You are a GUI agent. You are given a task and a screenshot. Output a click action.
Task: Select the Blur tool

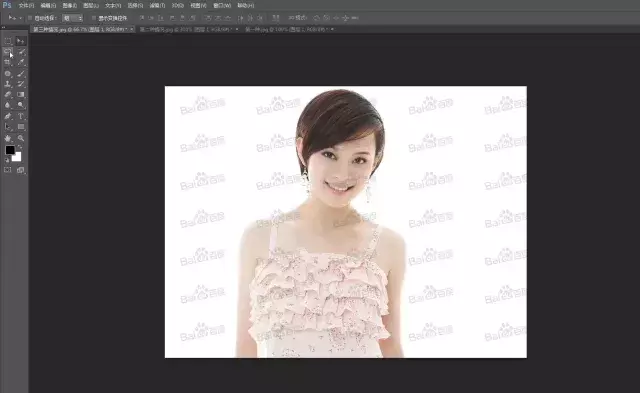pyautogui.click(x=8, y=105)
